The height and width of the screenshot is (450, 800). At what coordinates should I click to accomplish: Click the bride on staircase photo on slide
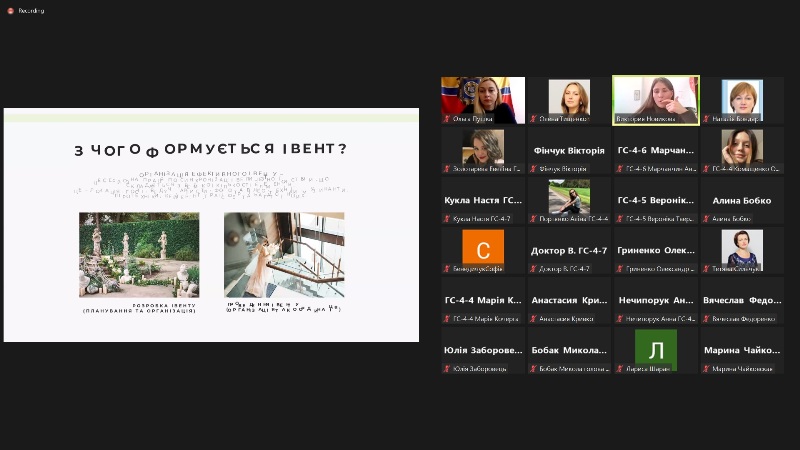tap(284, 254)
